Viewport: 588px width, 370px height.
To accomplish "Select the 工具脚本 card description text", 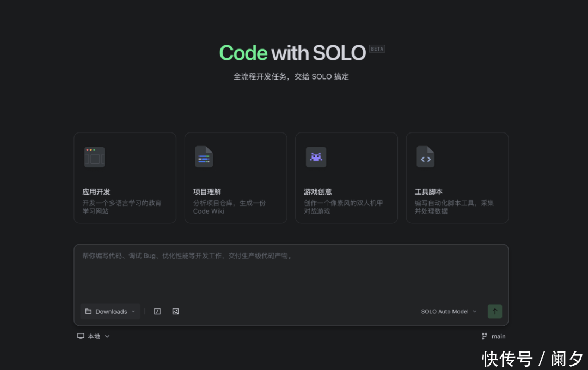I will pyautogui.click(x=454, y=207).
